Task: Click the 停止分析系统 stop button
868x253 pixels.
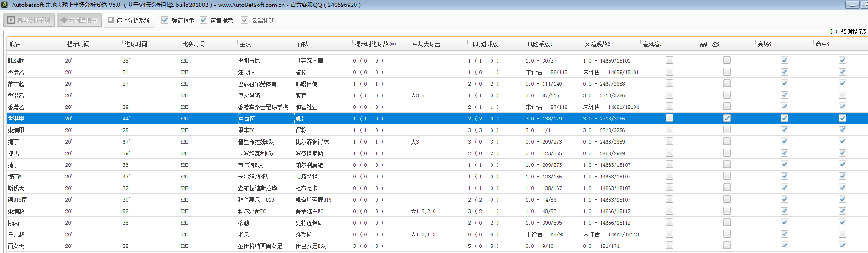Action: (x=129, y=20)
